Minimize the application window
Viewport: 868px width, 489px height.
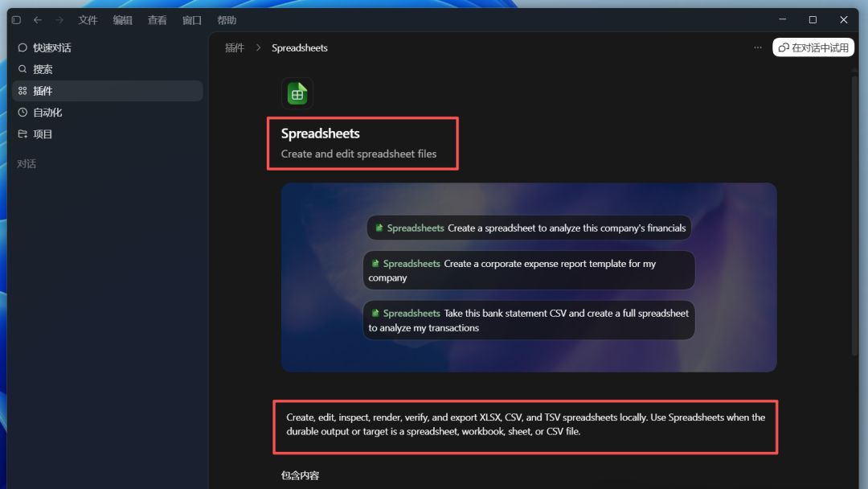[x=782, y=19]
